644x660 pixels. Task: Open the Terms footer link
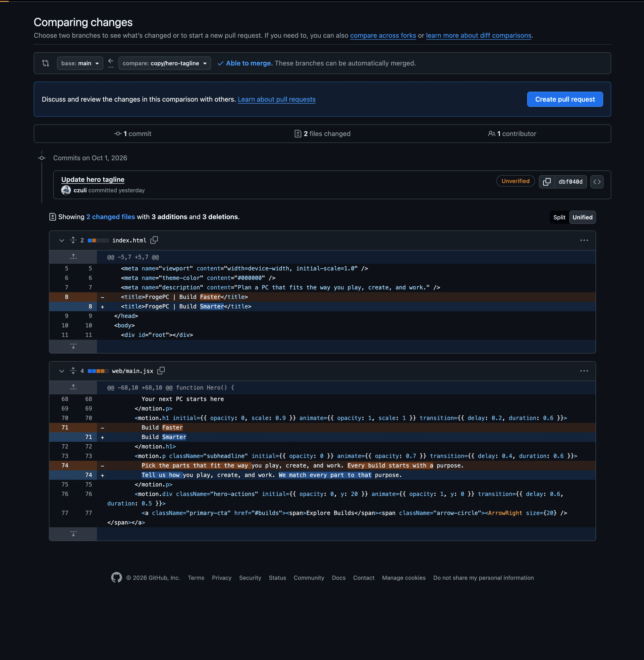point(196,577)
